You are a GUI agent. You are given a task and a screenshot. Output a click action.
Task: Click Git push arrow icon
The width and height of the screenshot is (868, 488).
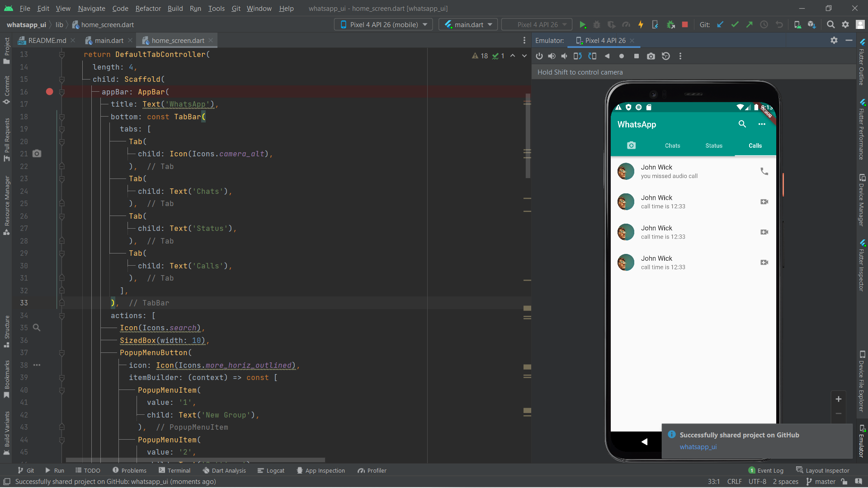coord(750,25)
